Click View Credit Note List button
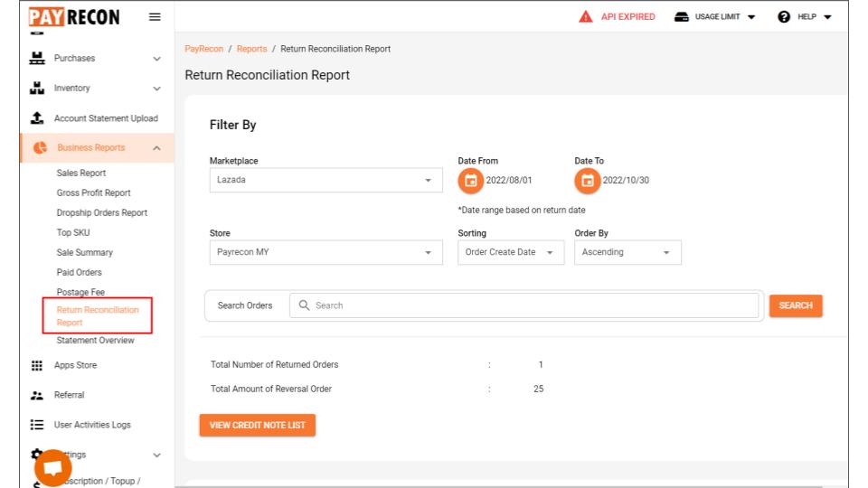The image size is (868, 488). point(258,425)
